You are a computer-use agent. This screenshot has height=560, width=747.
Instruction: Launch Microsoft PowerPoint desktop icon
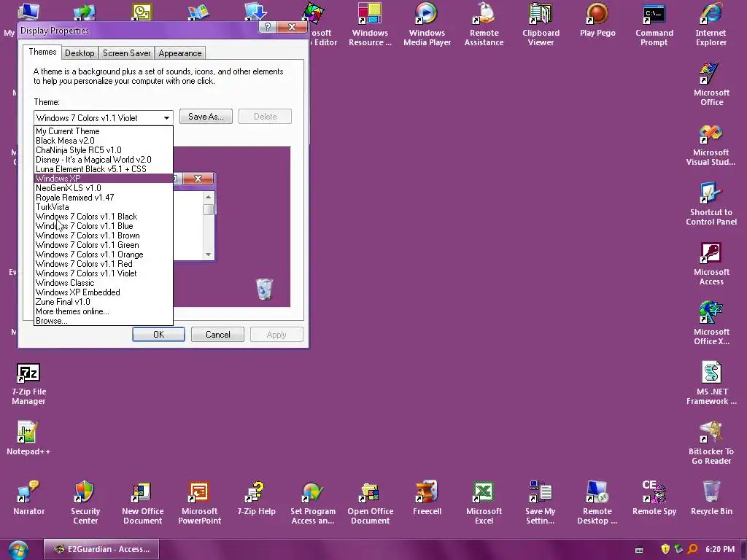click(x=199, y=503)
